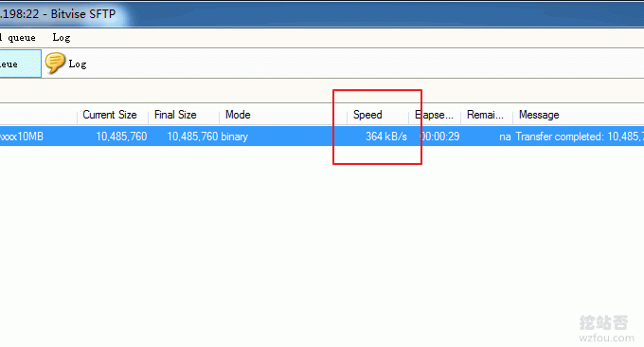Click the Speed column header
Image resolution: width=644 pixels, height=347 pixels.
tap(367, 115)
